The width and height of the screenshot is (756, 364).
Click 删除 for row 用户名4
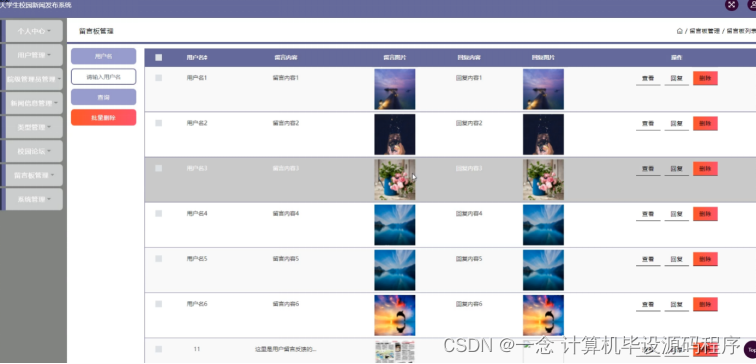705,214
